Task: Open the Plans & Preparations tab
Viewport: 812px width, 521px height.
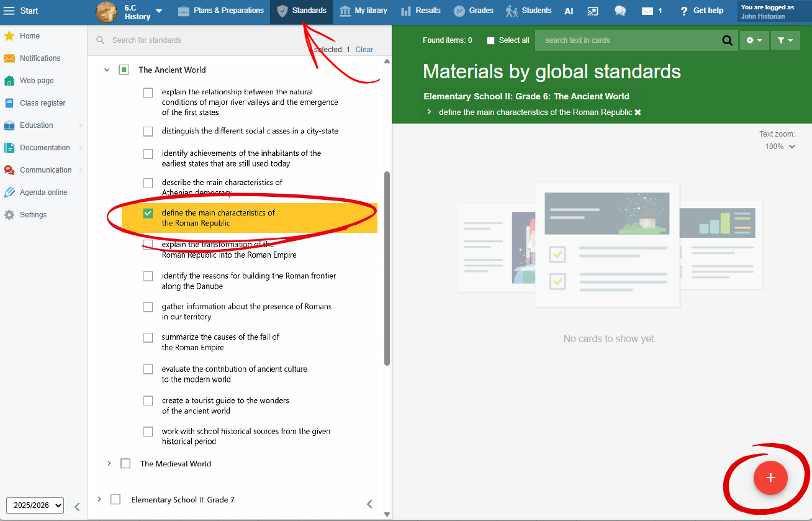Action: pyautogui.click(x=220, y=11)
